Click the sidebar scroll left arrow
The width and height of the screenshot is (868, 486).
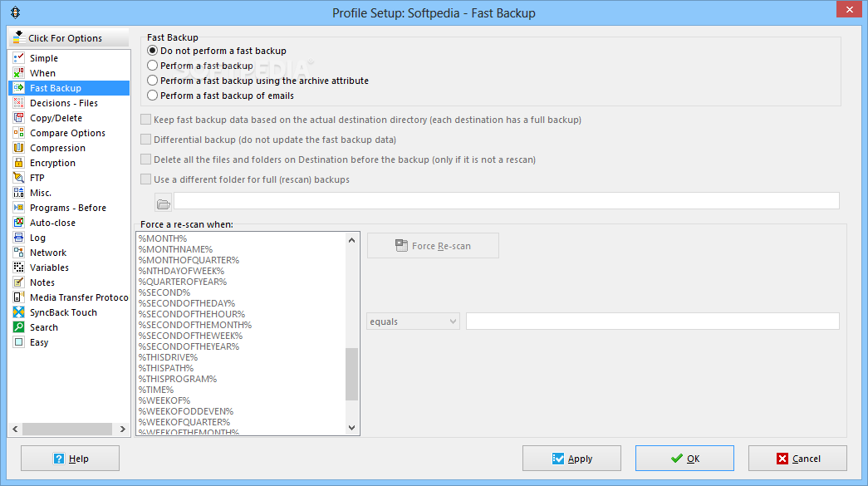click(16, 429)
